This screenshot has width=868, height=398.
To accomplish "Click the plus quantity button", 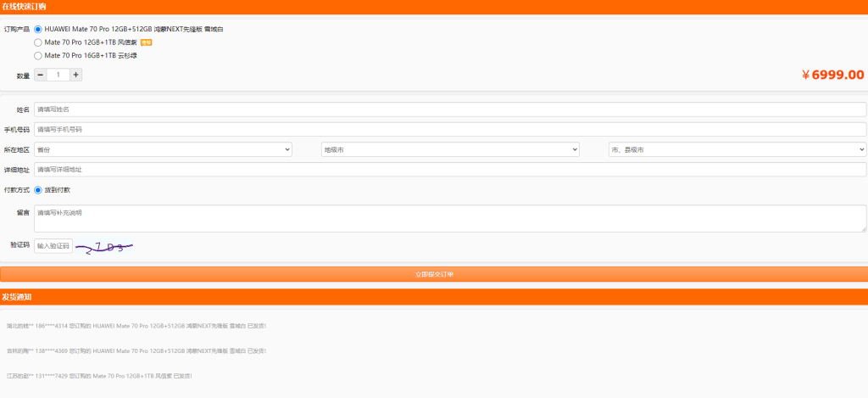I will click(x=75, y=75).
